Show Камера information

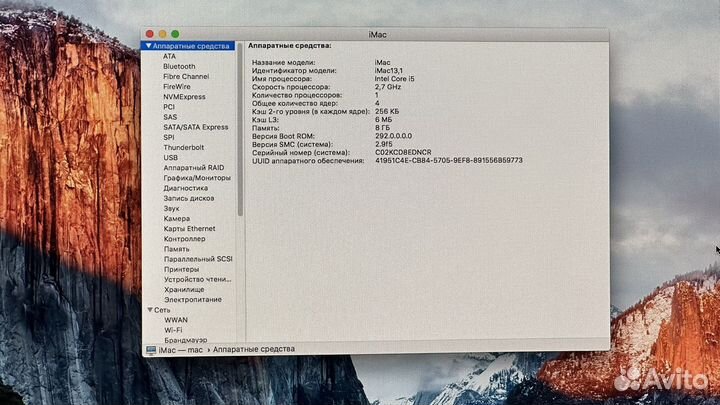tap(177, 219)
